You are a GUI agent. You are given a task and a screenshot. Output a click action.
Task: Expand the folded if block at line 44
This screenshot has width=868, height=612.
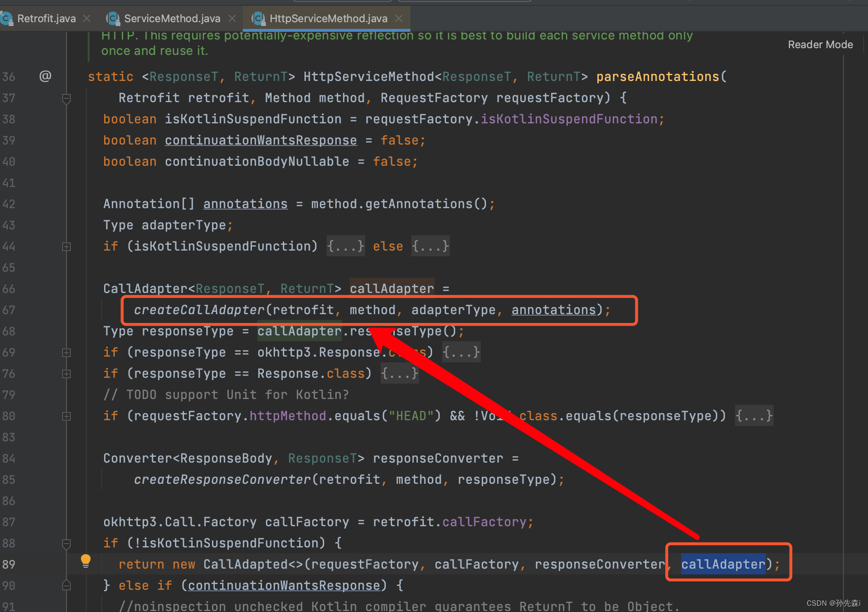pos(66,247)
